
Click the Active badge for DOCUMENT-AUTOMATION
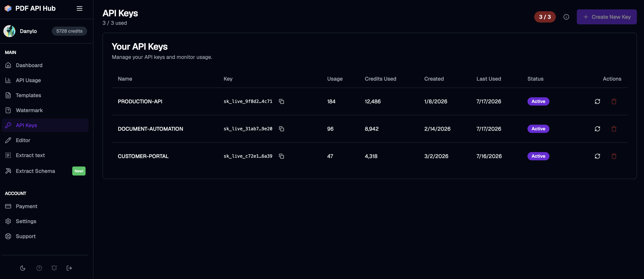point(538,129)
